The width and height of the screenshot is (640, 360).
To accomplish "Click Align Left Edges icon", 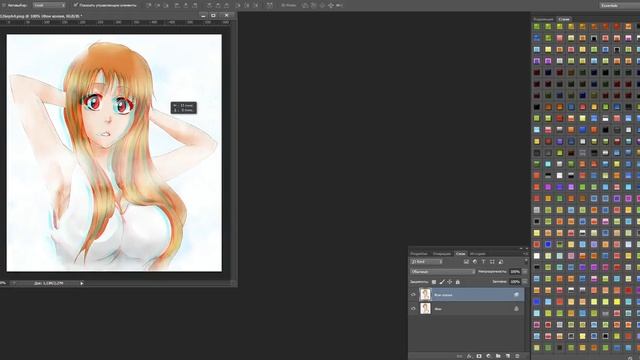I will pyautogui.click(x=177, y=5).
